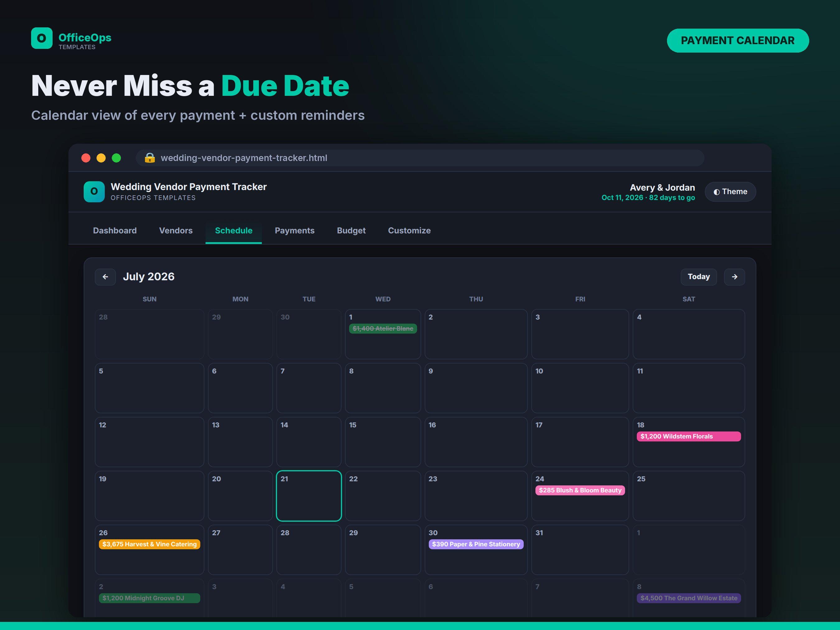The height and width of the screenshot is (630, 840).
Task: Click the paid $1,400 Atelier Blanc entry
Action: [x=382, y=329]
